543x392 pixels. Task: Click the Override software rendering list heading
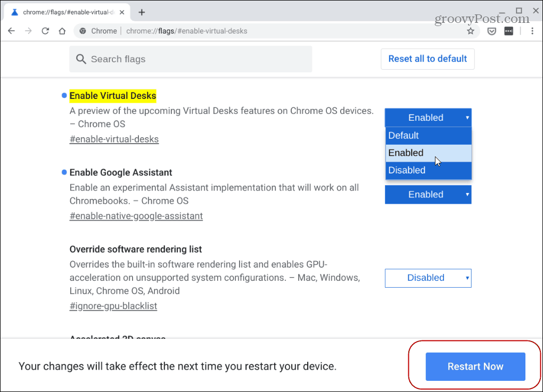click(x=136, y=249)
